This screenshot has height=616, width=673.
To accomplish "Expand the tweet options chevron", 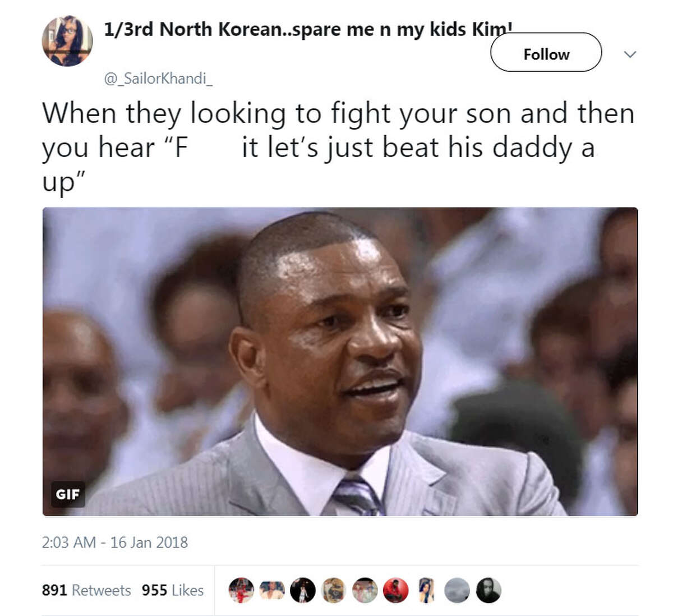I will point(630,54).
